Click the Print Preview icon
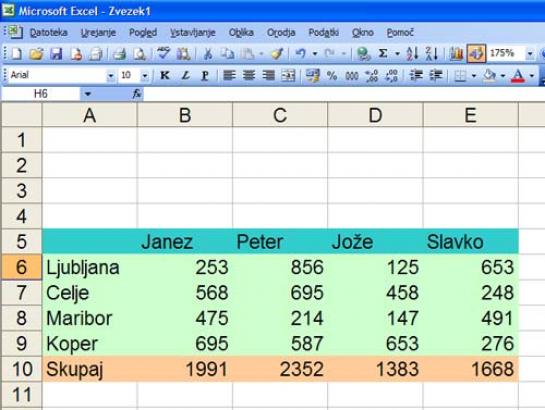The height and width of the screenshot is (410, 545). tap(140, 54)
